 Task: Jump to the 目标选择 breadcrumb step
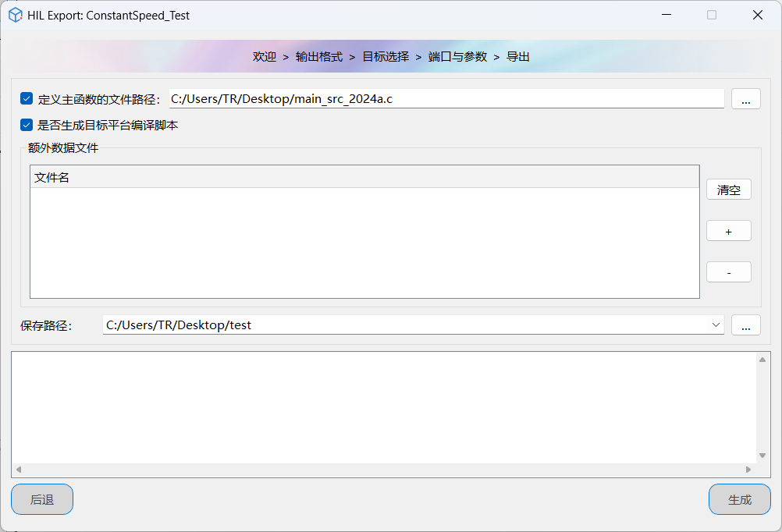point(386,57)
